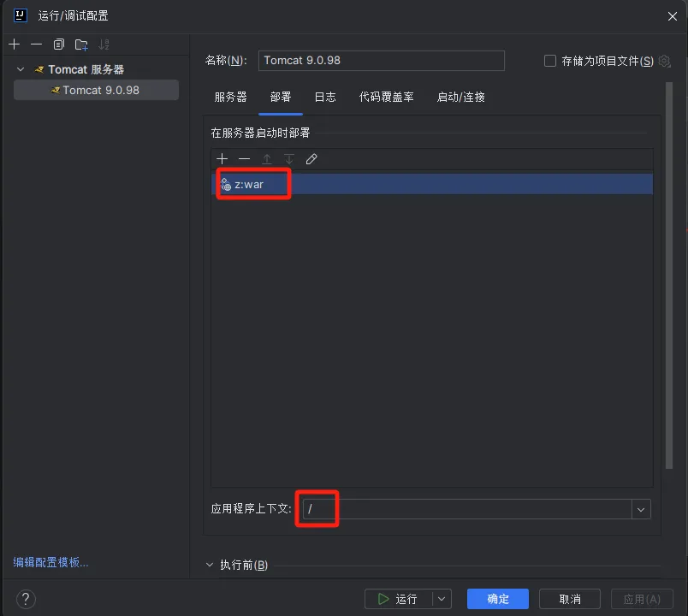
Task: Click the 运行 button
Action: [398, 599]
